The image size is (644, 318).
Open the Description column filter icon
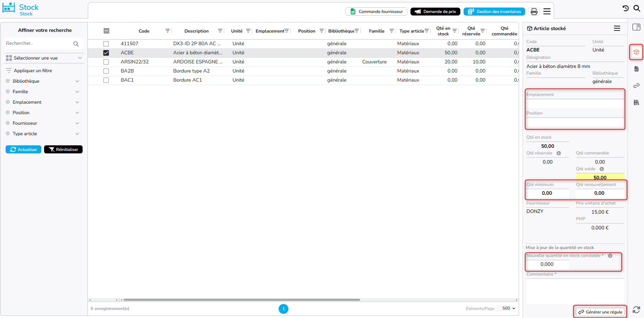[220, 31]
